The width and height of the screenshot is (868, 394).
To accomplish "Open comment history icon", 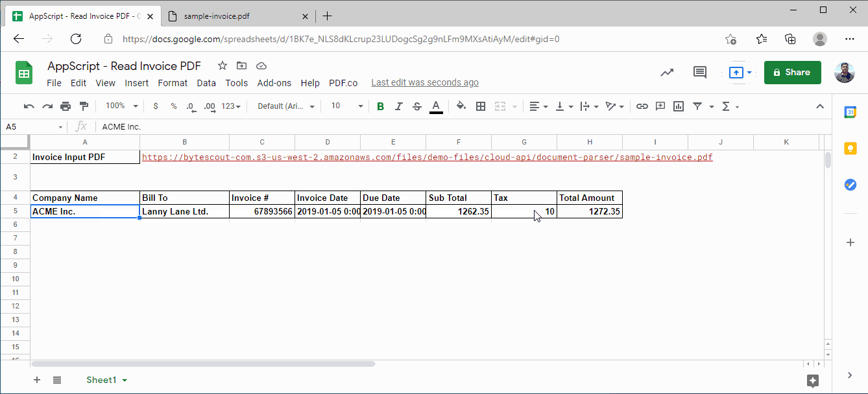I will (x=700, y=73).
